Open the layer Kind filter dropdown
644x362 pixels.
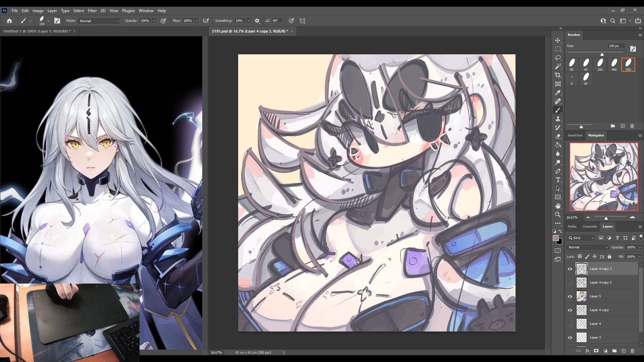(x=581, y=238)
